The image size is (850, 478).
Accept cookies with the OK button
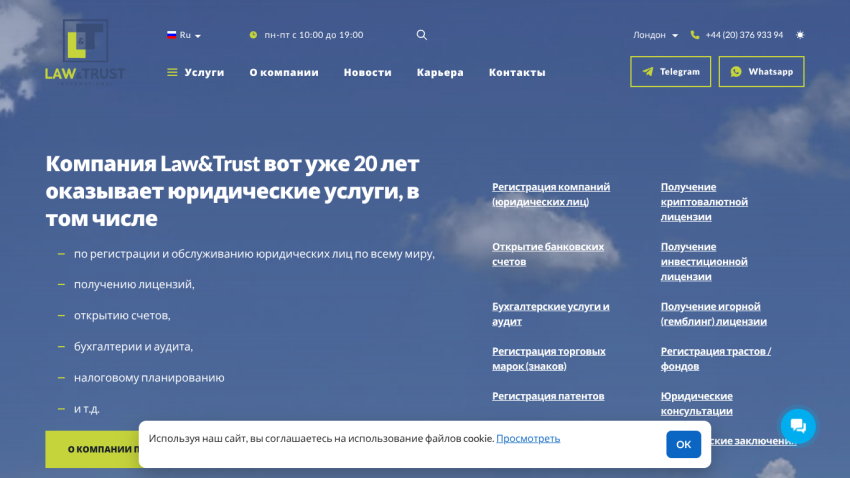point(684,444)
